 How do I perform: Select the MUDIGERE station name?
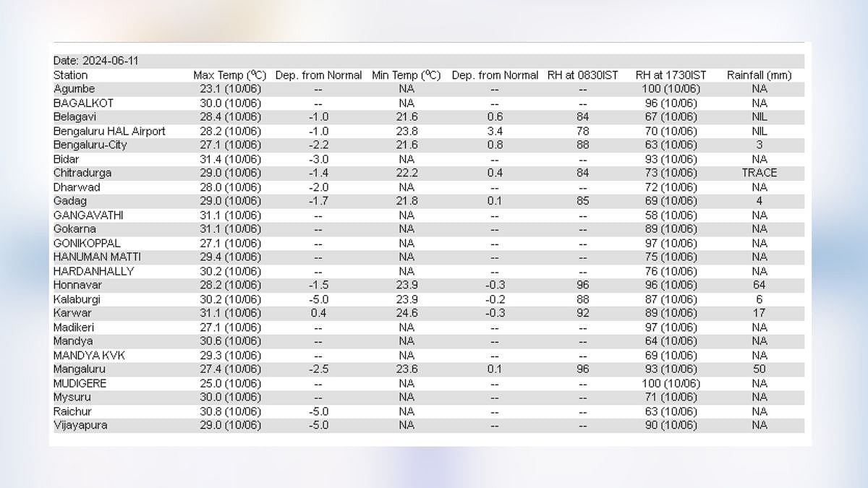pos(80,383)
